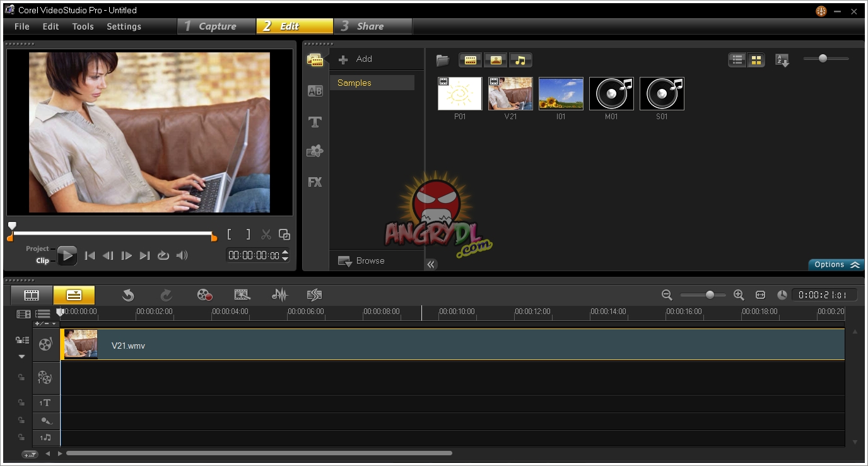Go to the 1 Capture step
The image size is (868, 466).
pos(217,26)
